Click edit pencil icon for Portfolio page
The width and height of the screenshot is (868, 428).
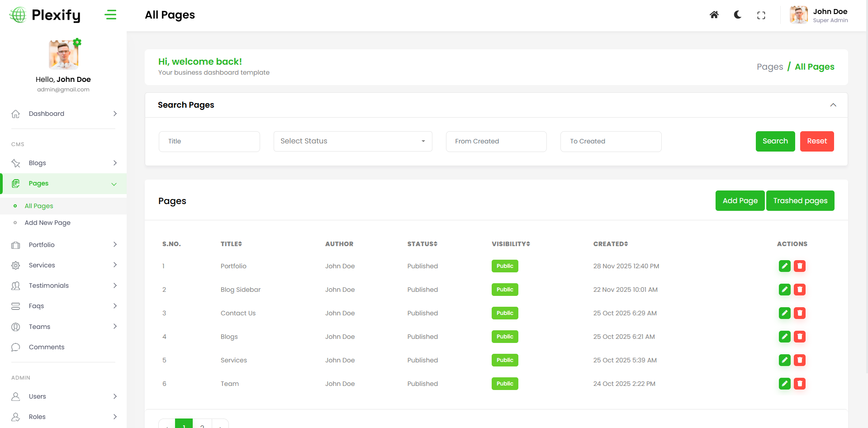[784, 266]
